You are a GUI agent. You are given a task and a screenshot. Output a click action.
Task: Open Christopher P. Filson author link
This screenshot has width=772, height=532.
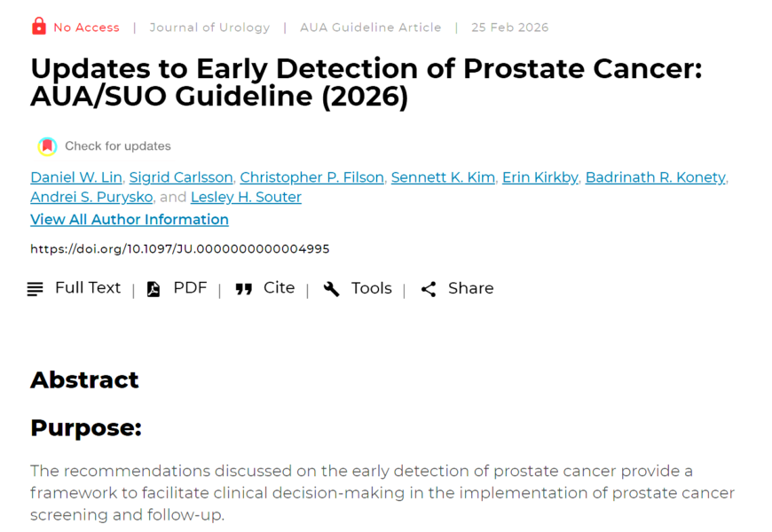pos(311,177)
